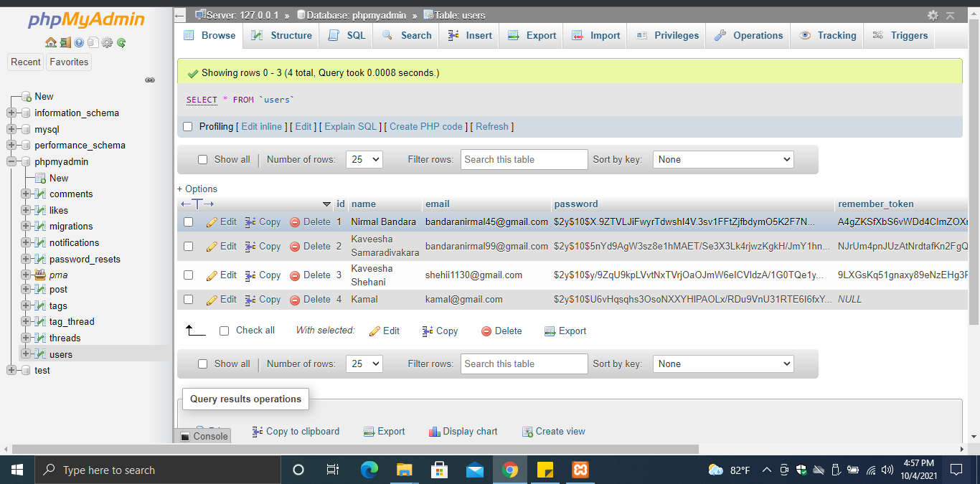The image size is (980, 484).
Task: Delete the Kaveesha Shehani row
Action: click(315, 275)
